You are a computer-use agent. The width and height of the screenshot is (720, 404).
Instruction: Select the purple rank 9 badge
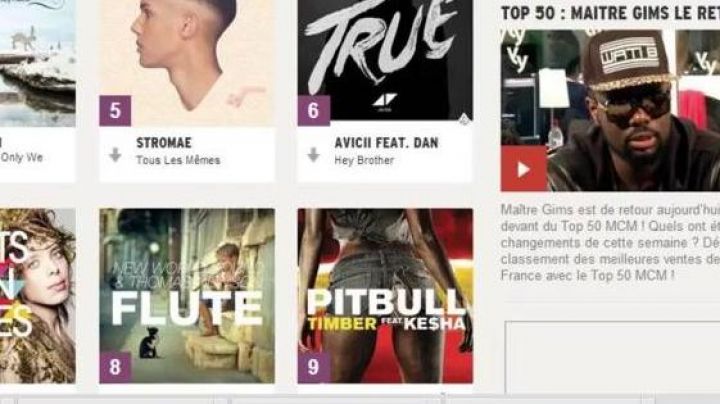coord(314,367)
